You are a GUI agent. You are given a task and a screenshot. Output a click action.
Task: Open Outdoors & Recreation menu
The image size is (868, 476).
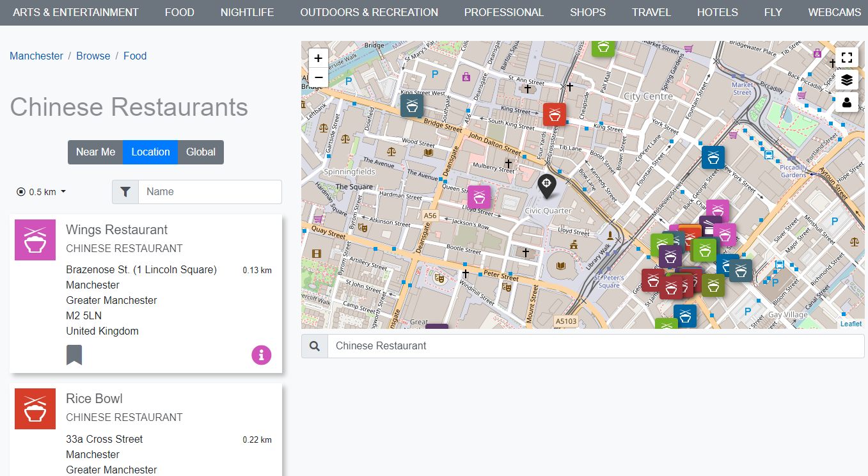369,12
